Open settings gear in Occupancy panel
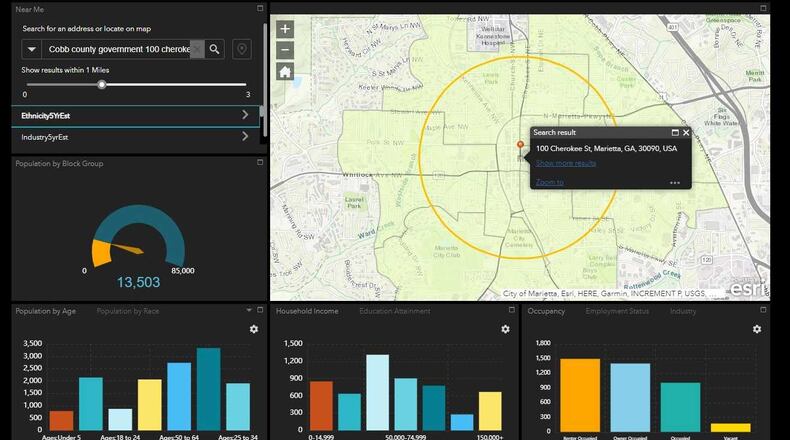790x440 pixels. [x=757, y=329]
